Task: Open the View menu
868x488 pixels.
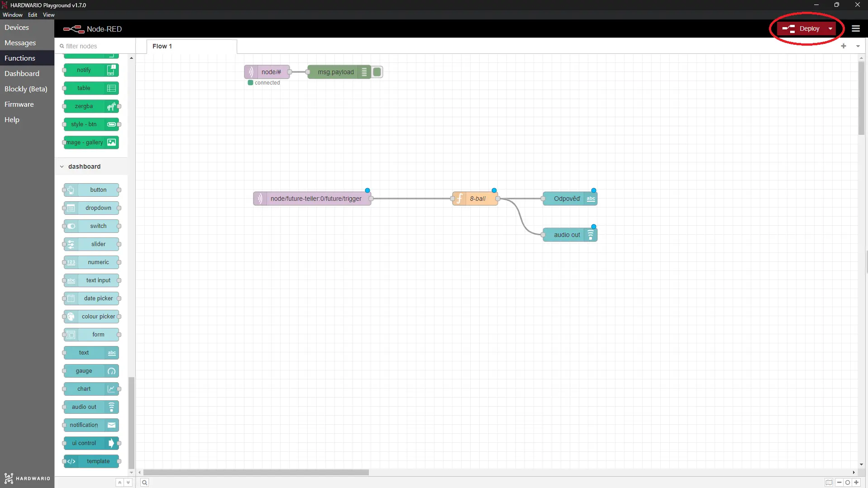Action: 49,15
